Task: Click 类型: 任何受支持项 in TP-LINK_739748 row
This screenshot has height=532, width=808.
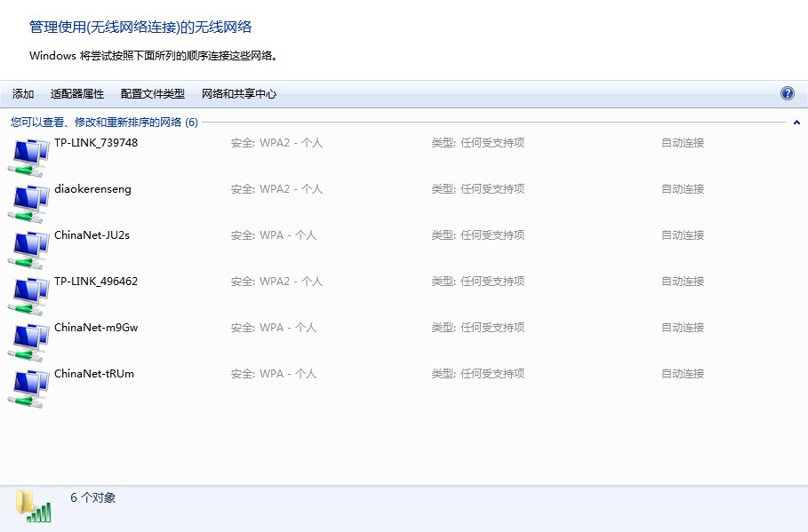Action: click(478, 143)
